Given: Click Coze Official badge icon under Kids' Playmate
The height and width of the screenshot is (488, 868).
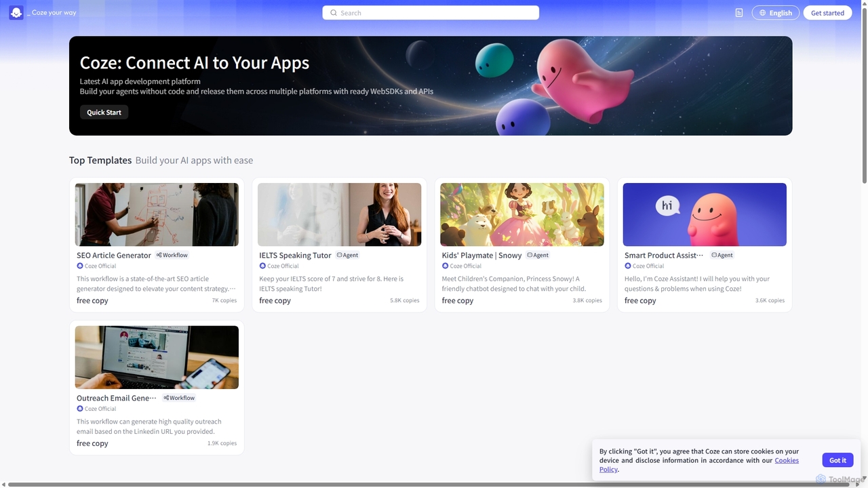Looking at the screenshot, I should coord(445,266).
